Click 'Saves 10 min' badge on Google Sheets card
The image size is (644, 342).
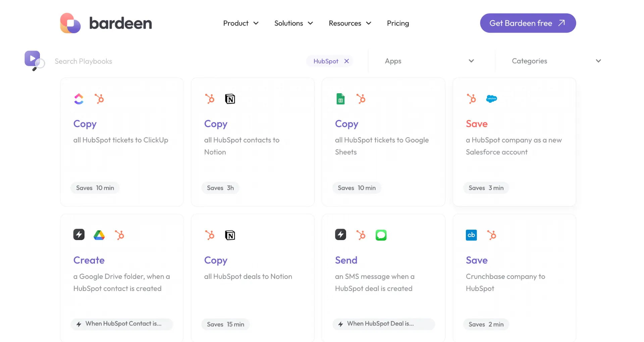(x=357, y=188)
